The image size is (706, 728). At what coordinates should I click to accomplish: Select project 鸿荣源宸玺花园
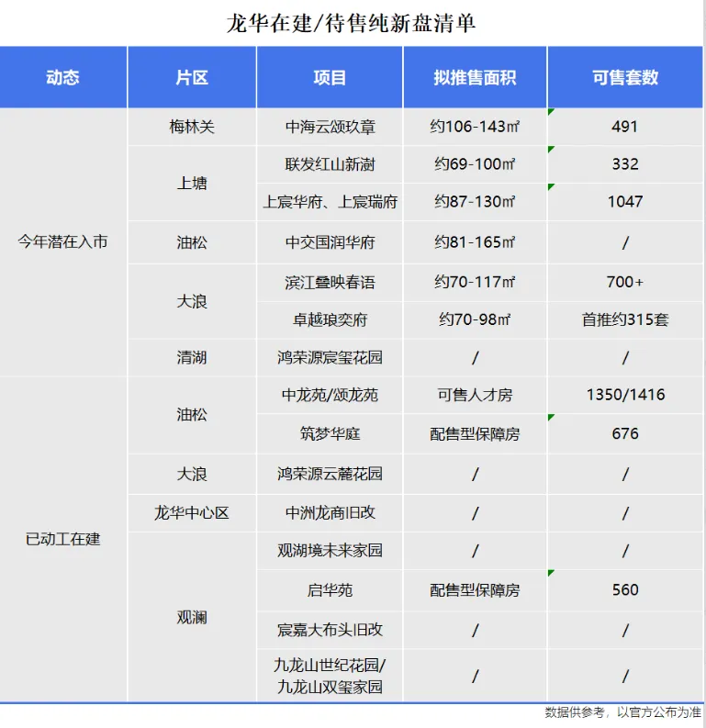pos(330,357)
